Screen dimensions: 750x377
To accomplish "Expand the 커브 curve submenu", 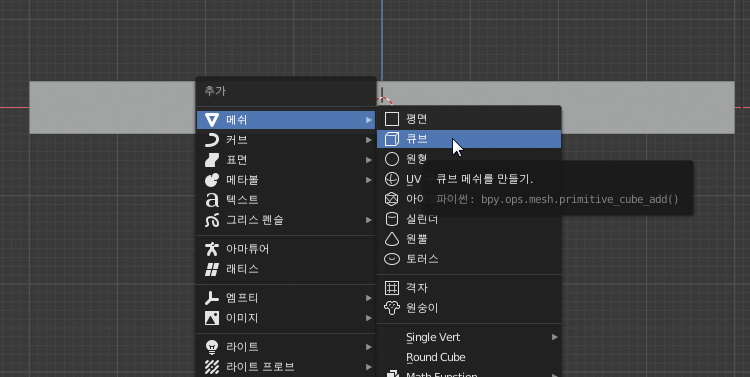I will (x=286, y=140).
